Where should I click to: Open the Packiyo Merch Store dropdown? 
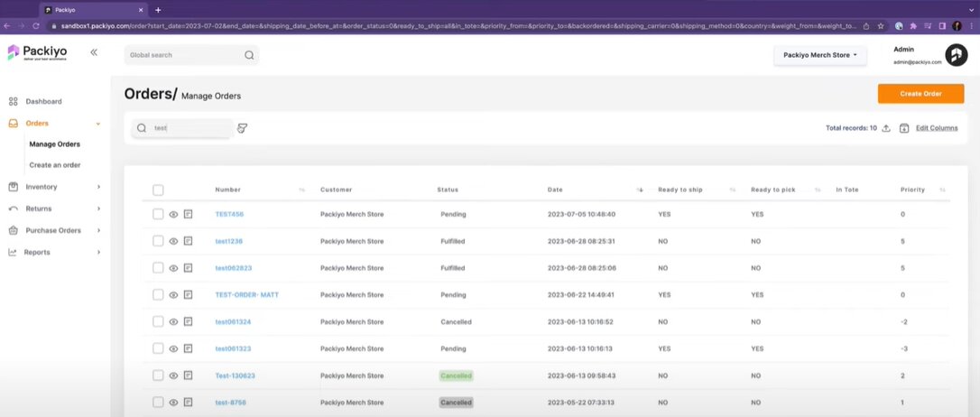pos(819,55)
